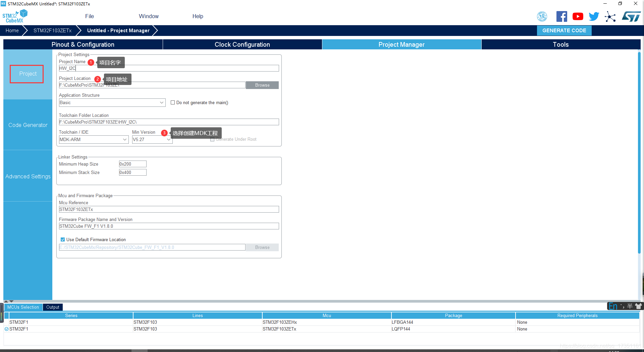
Task: Open the ST logo website icon
Action: 631,16
